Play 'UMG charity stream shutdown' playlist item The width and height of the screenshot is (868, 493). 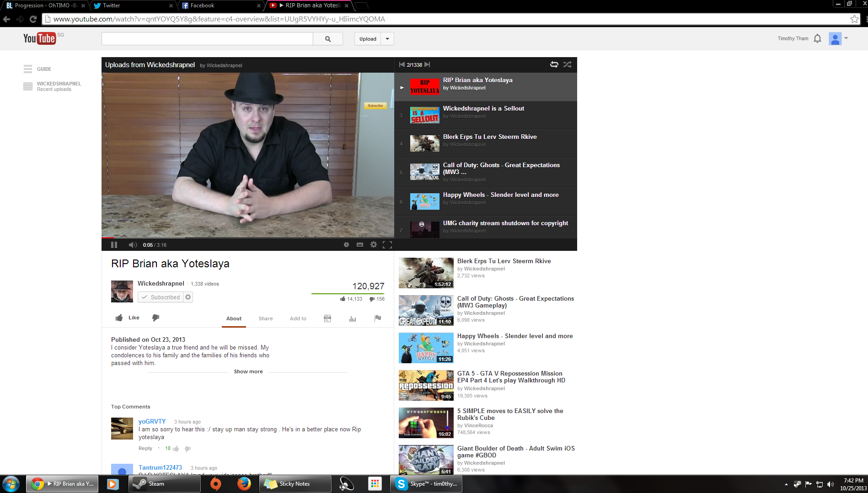click(486, 227)
